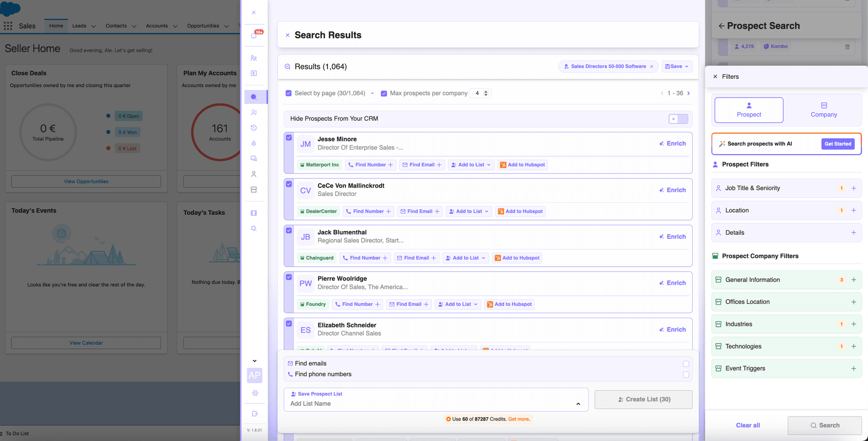
Task: Toggle Hide Prospects From Your CRM switch
Action: click(x=678, y=119)
